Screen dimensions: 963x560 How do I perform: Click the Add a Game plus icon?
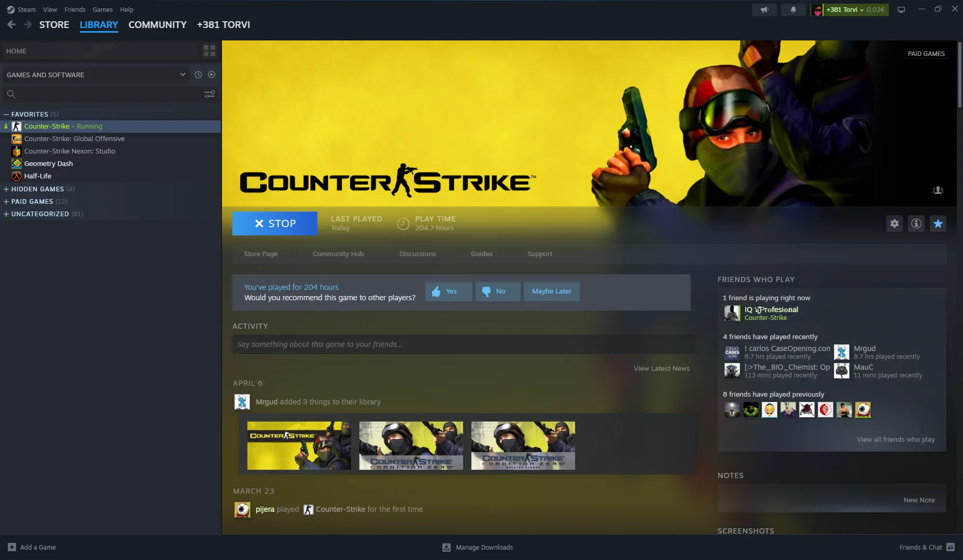tap(12, 547)
